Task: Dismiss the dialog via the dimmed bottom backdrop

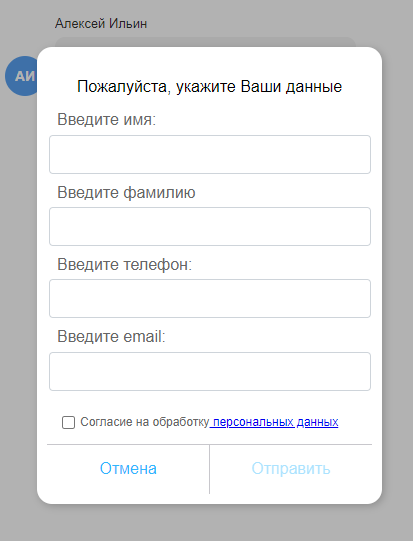Action: click(x=206, y=524)
